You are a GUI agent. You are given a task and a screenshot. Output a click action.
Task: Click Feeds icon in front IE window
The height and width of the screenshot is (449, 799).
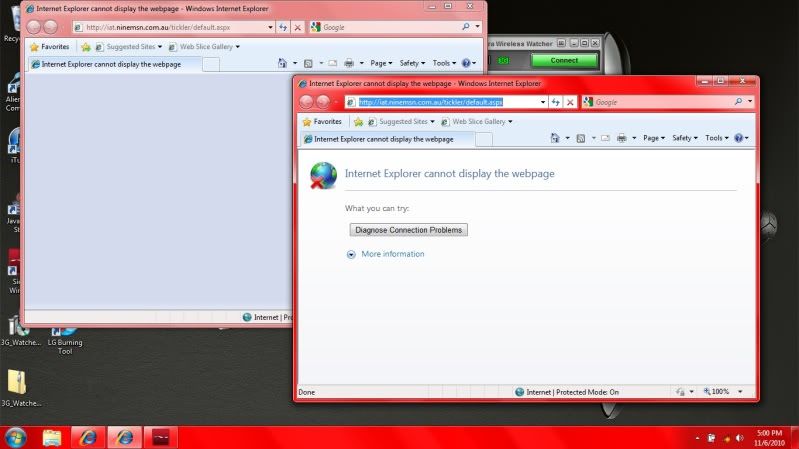tap(580, 138)
